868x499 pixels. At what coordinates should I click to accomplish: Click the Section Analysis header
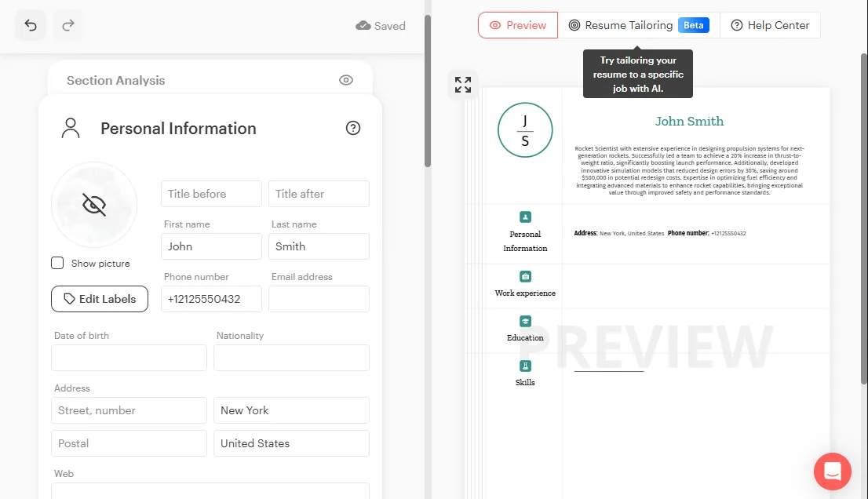pyautogui.click(x=115, y=80)
